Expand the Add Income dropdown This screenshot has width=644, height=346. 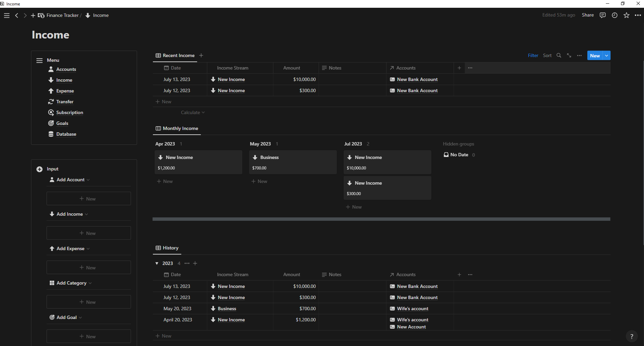pyautogui.click(x=86, y=214)
